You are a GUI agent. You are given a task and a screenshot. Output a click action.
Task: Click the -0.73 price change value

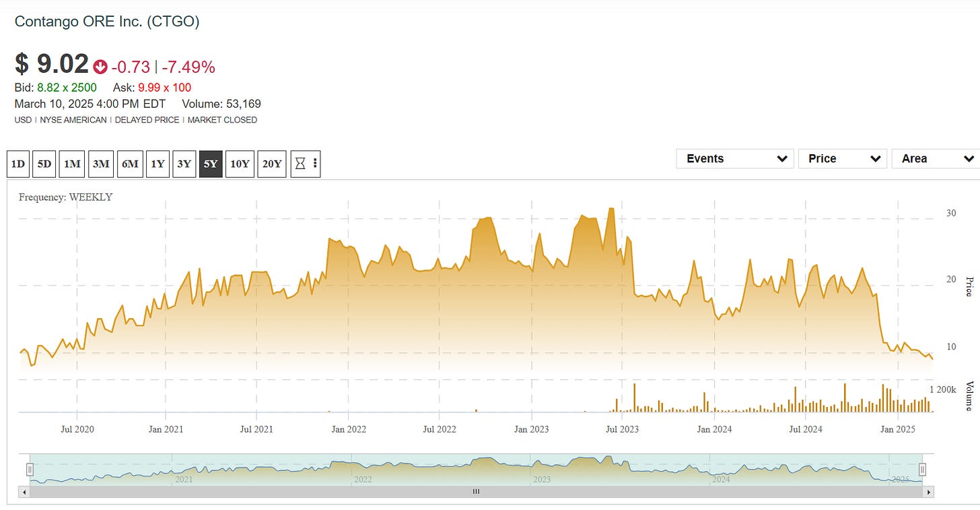click(131, 67)
